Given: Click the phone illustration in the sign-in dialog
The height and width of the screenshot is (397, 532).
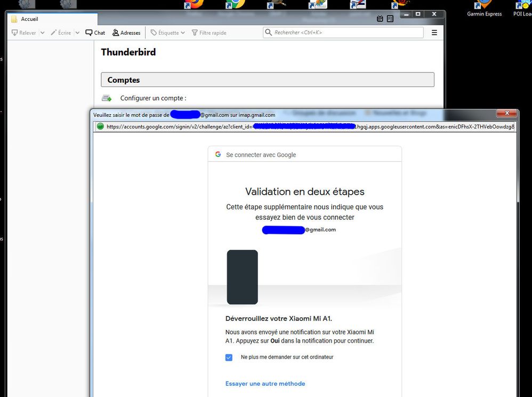Looking at the screenshot, I should (243, 277).
